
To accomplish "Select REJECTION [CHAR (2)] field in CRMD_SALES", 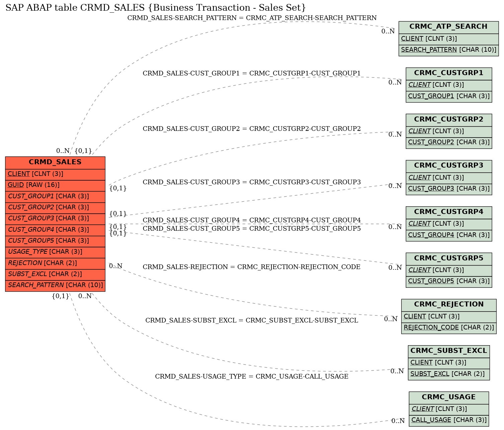I will 55,263.
